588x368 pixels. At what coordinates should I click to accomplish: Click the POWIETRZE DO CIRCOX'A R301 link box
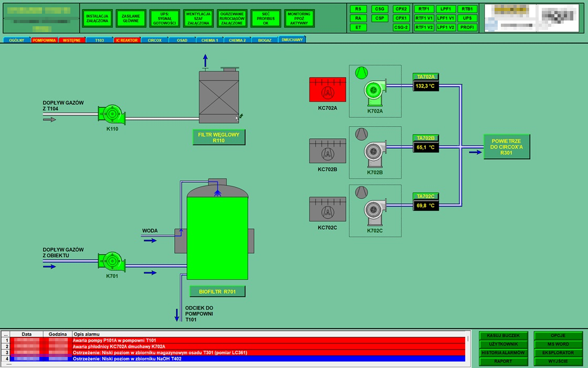tap(507, 147)
